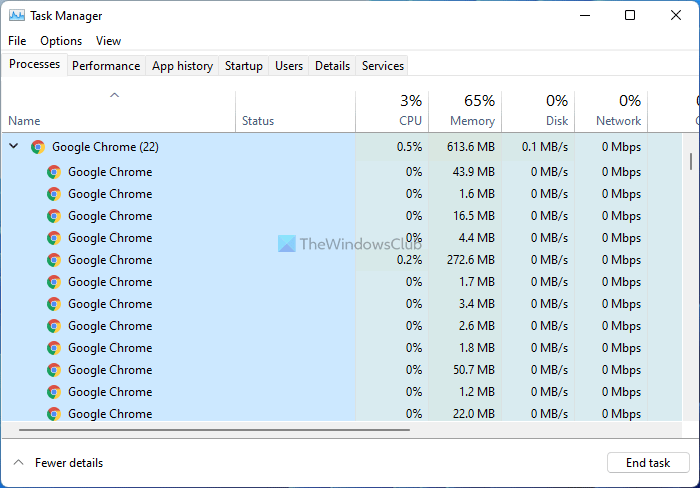Open the View menu
The width and height of the screenshot is (700, 488).
pyautogui.click(x=108, y=41)
